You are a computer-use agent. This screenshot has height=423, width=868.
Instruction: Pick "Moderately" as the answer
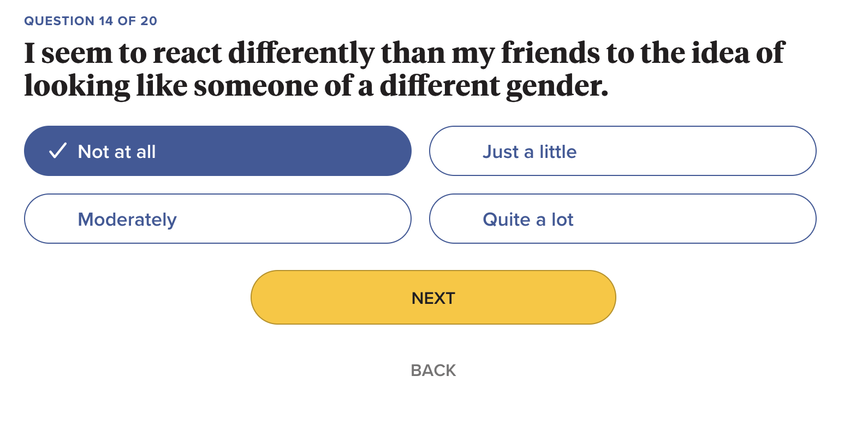pyautogui.click(x=217, y=219)
